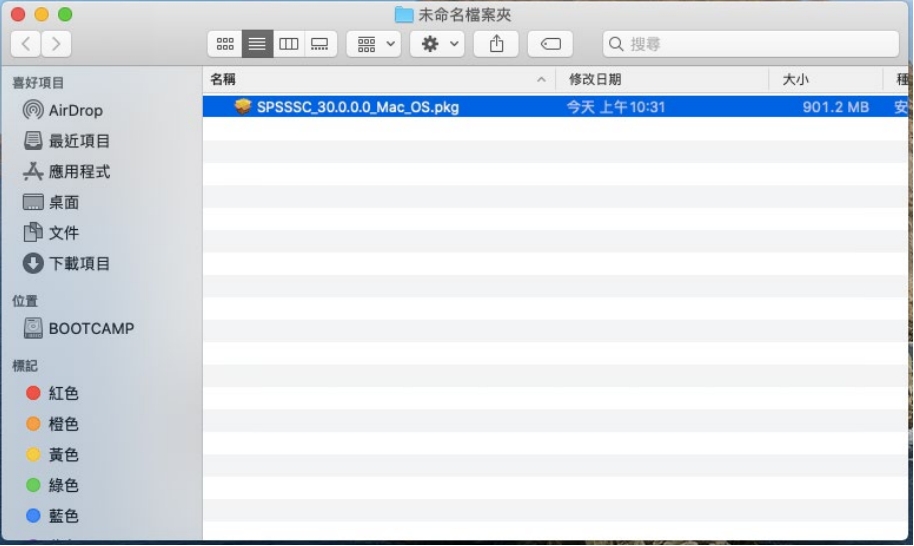Switch to icon view

tap(225, 44)
